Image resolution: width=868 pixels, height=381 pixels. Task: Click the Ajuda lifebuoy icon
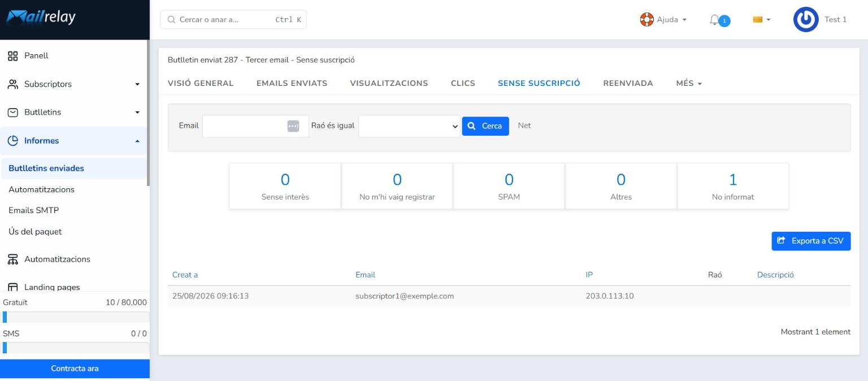[x=646, y=20]
